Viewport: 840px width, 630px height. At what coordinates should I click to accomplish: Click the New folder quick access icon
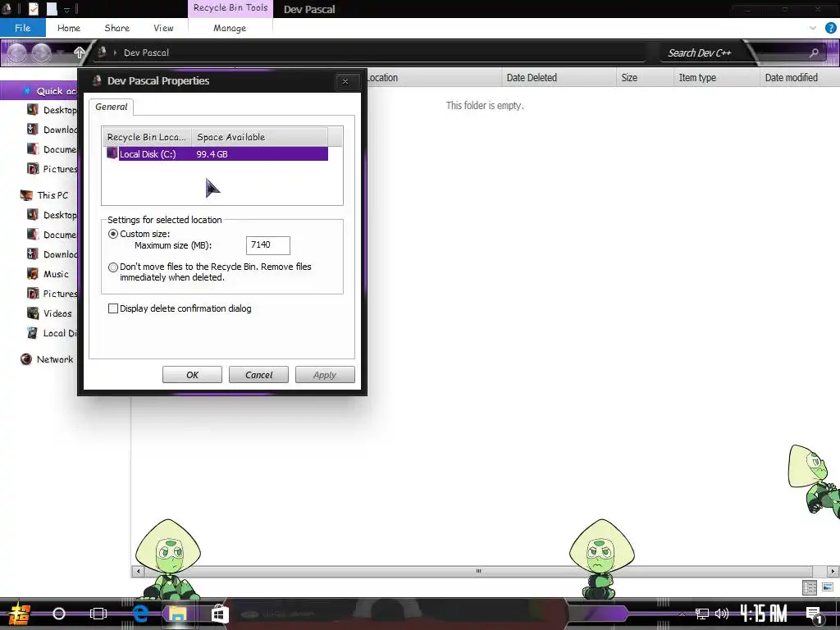click(x=52, y=8)
